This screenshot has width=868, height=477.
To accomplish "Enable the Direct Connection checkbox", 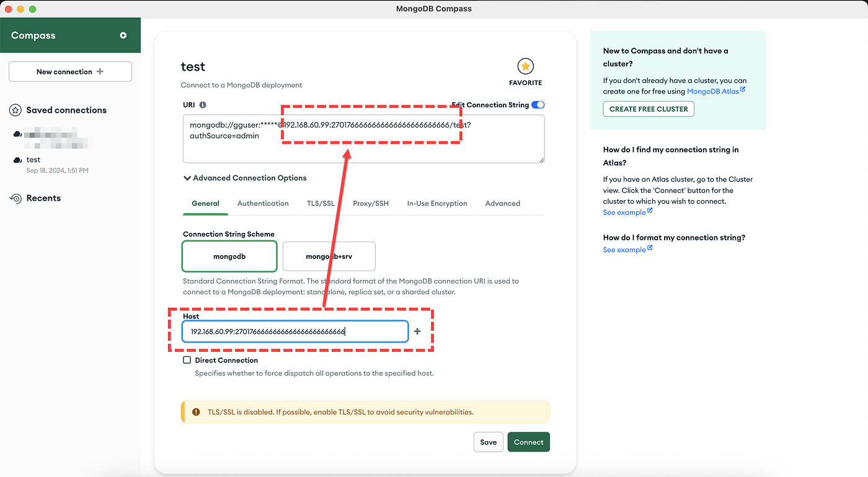I will [x=187, y=360].
